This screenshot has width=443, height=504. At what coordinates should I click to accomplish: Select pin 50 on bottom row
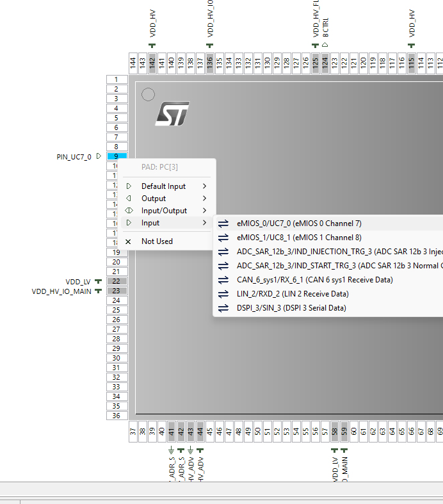[257, 432]
